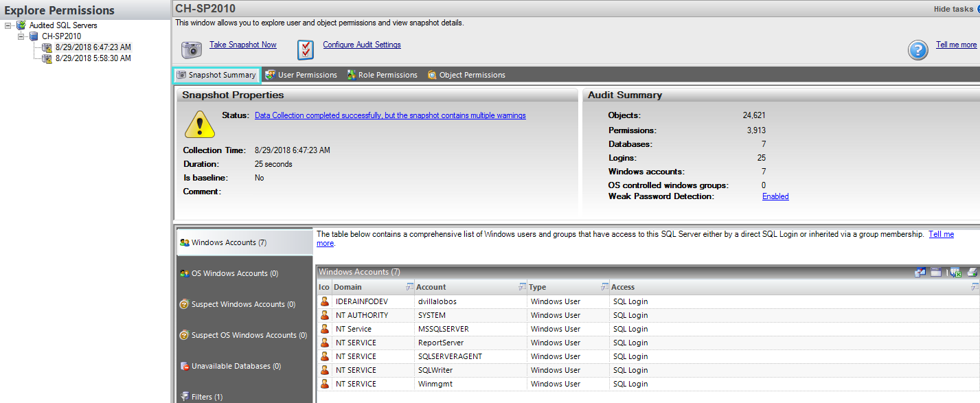Open the Type column filter icon

pyautogui.click(x=604, y=287)
